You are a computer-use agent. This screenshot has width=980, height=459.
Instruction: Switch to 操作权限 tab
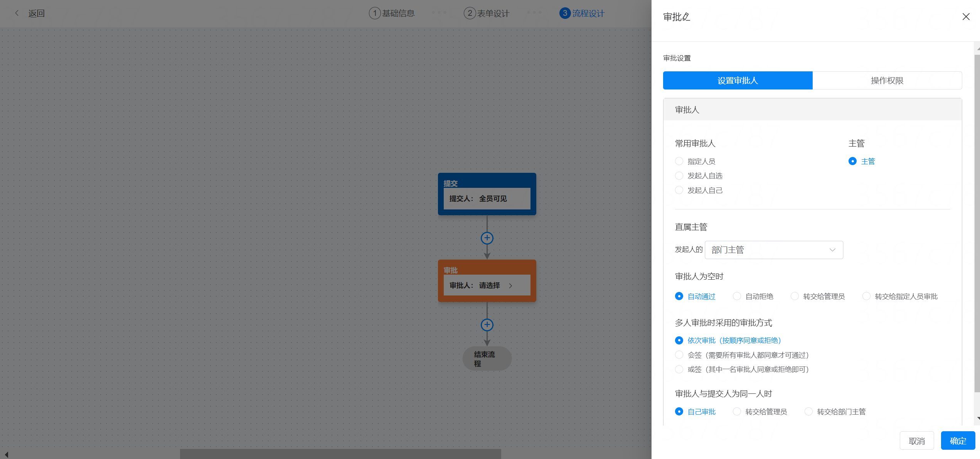(x=887, y=80)
